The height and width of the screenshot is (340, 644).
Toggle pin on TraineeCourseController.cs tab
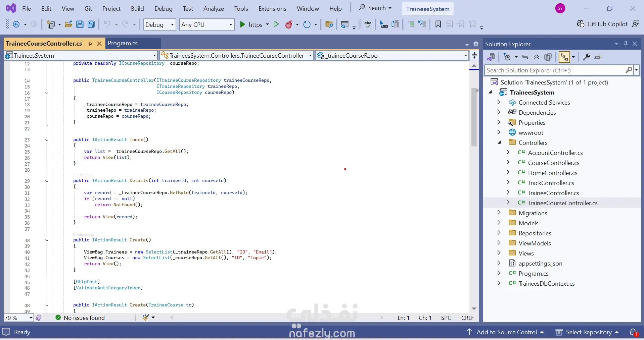tap(90, 44)
